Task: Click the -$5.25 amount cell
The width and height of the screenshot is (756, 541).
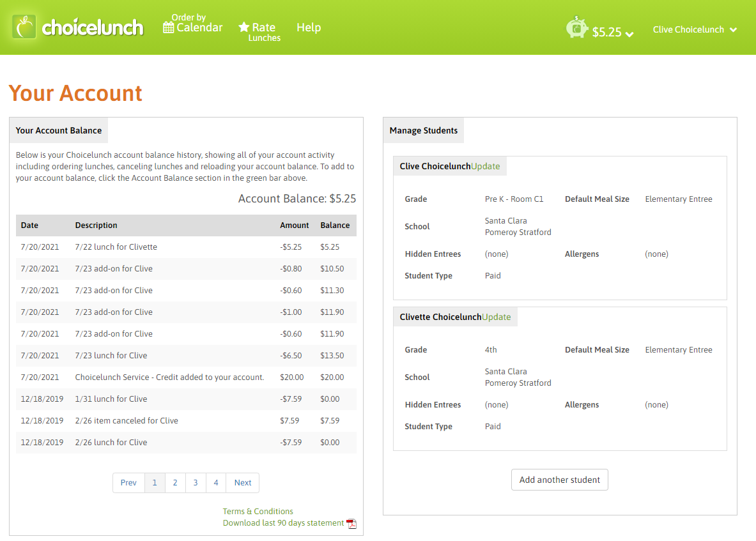Action: 291,247
